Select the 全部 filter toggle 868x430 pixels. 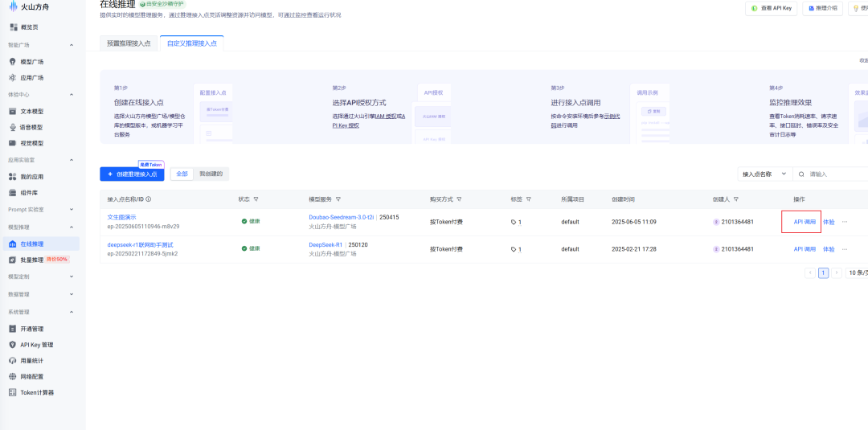(182, 174)
